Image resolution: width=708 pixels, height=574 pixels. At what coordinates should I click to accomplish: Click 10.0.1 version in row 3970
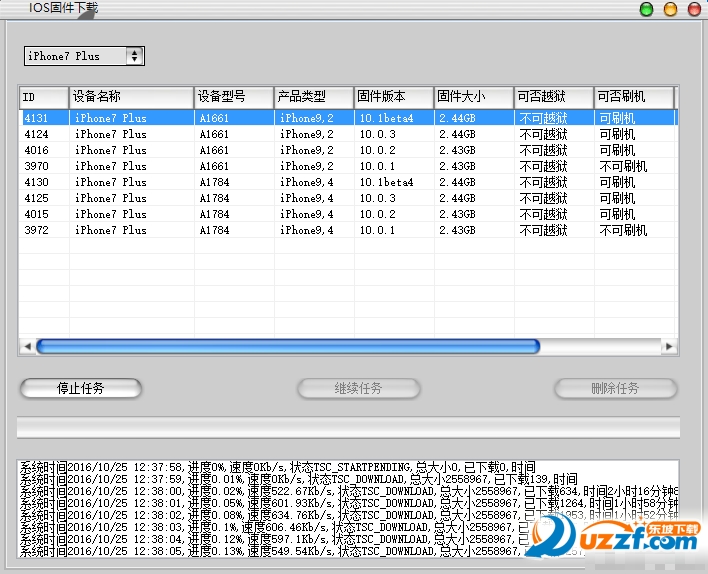pos(377,166)
